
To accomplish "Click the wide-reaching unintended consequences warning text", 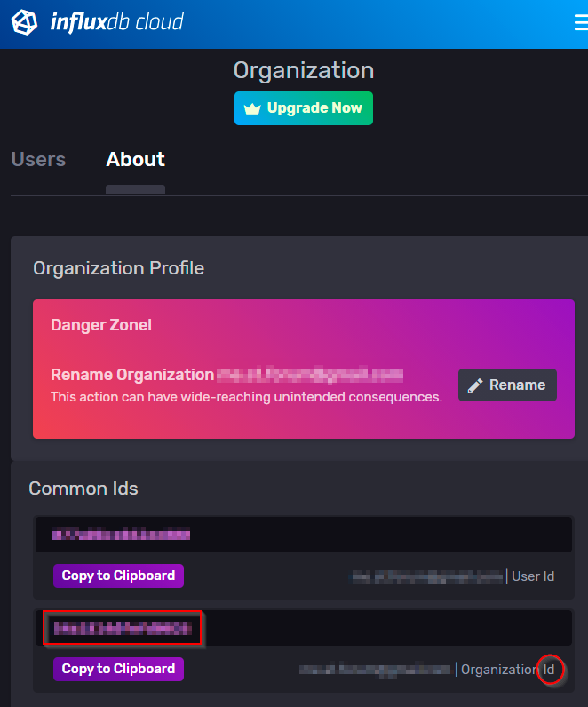I will coord(246,397).
